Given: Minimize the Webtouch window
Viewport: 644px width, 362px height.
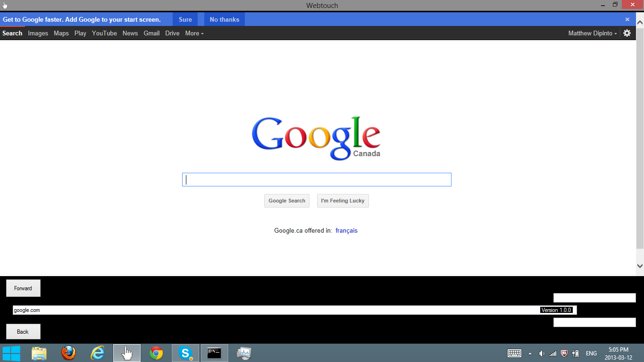Looking at the screenshot, I should (x=603, y=5).
